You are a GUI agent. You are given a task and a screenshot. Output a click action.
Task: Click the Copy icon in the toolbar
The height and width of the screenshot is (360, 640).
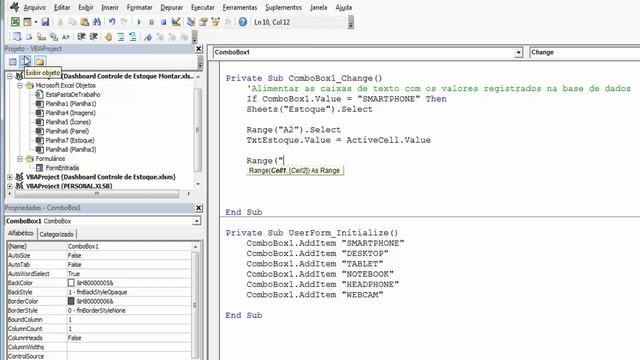(x=72, y=22)
